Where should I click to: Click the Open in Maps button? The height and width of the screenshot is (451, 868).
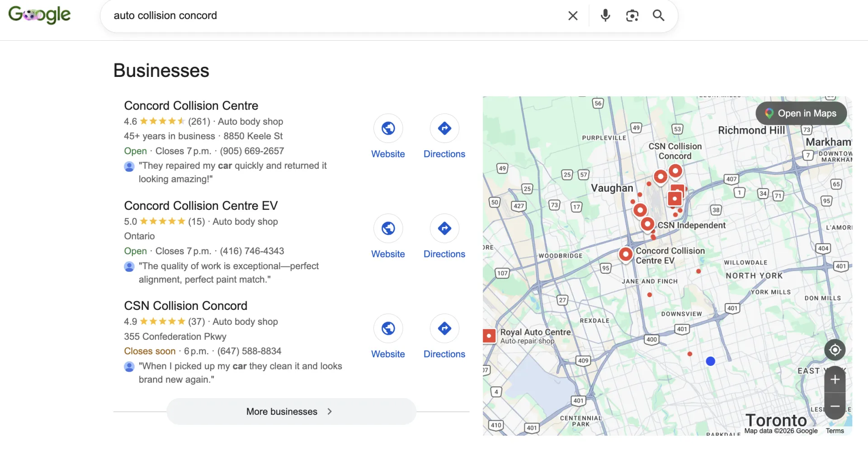801,114
